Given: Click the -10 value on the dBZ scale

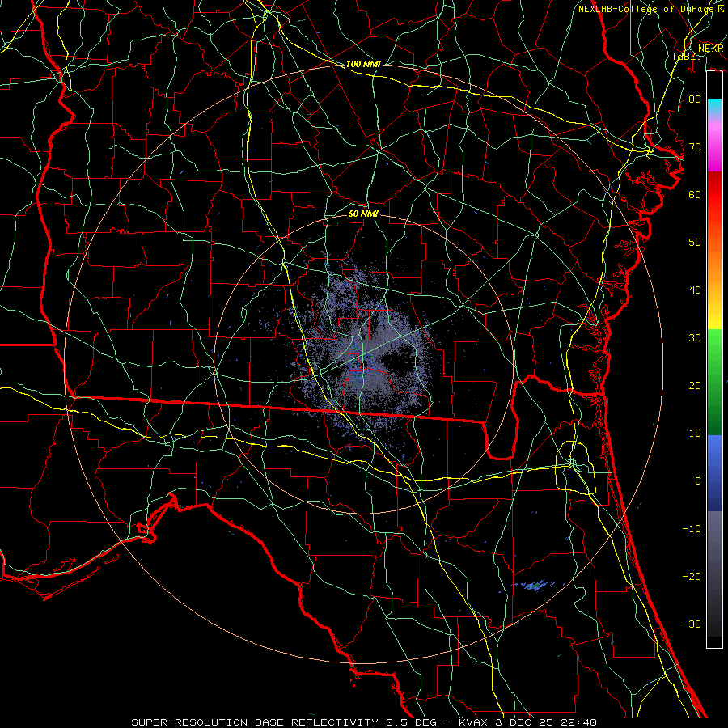Looking at the screenshot, I should (x=692, y=529).
